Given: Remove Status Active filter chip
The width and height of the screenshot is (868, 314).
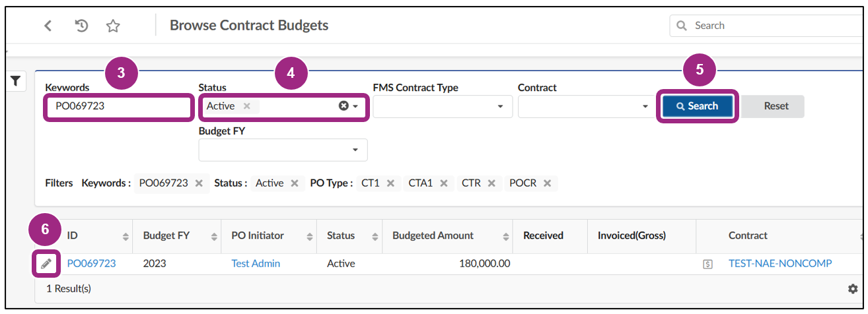Looking at the screenshot, I should (x=295, y=183).
